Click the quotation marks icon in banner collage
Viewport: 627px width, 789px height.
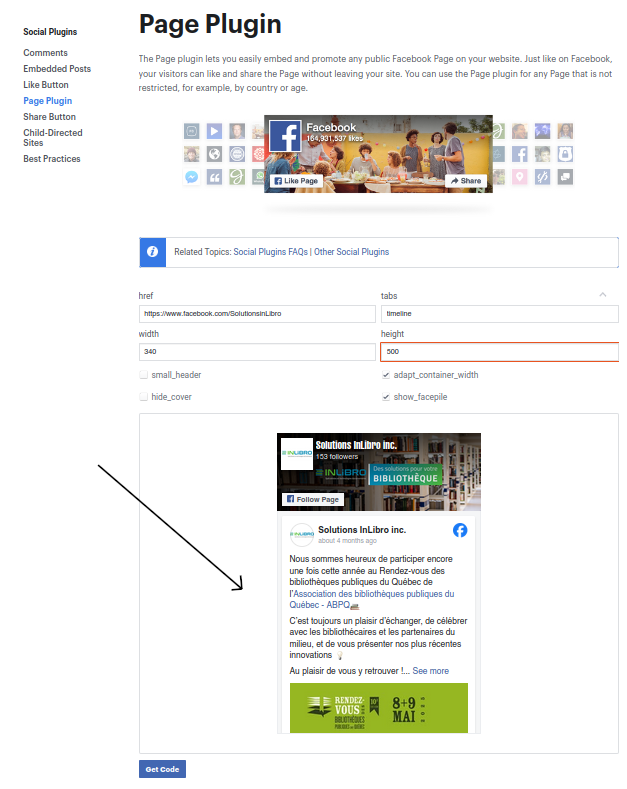[214, 177]
